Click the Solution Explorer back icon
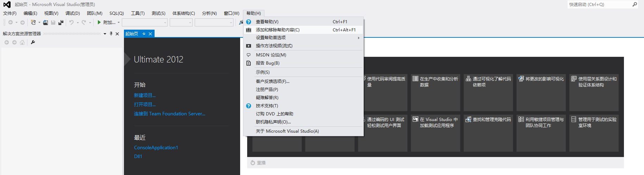 tap(7, 42)
